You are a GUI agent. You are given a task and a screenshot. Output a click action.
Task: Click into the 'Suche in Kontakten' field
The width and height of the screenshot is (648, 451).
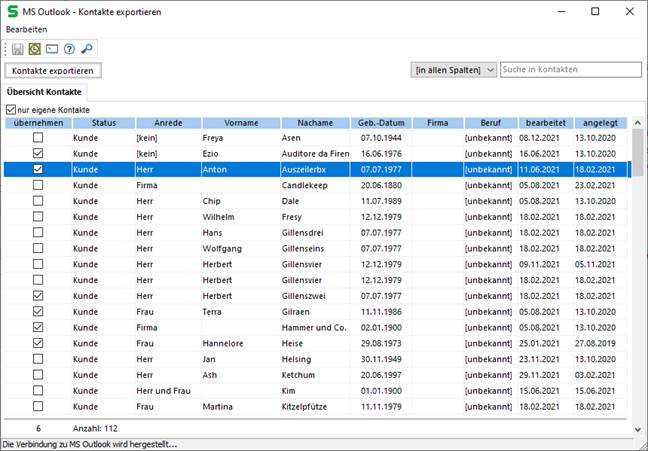pyautogui.click(x=570, y=70)
